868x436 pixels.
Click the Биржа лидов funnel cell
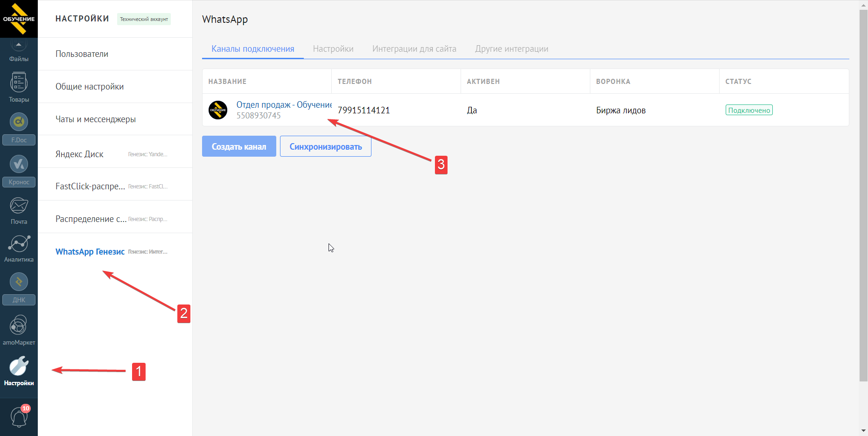(621, 110)
